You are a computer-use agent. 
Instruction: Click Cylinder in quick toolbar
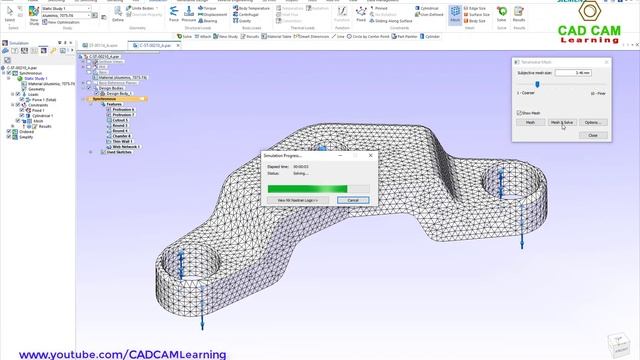(x=429, y=36)
